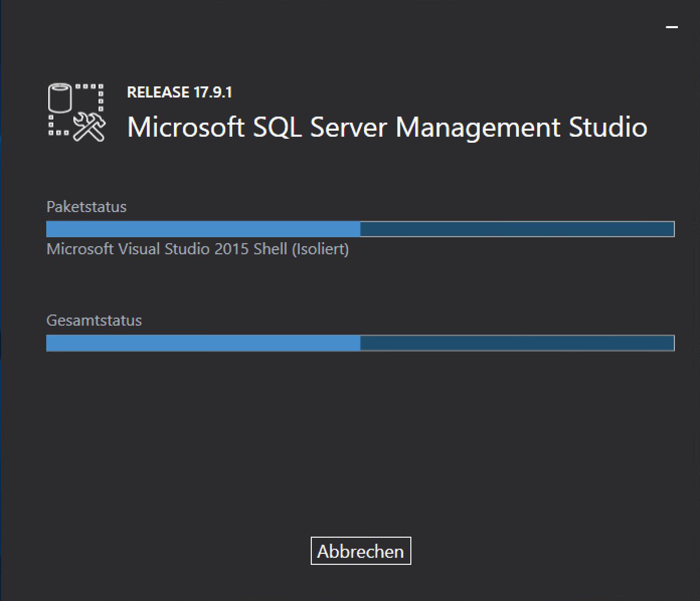
Task: Click the word SQL in the large title
Action: coord(277,127)
